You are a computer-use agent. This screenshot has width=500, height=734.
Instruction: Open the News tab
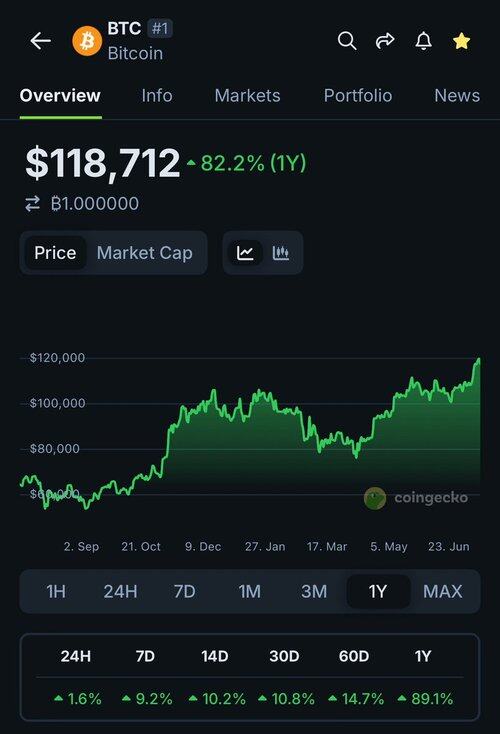457,95
